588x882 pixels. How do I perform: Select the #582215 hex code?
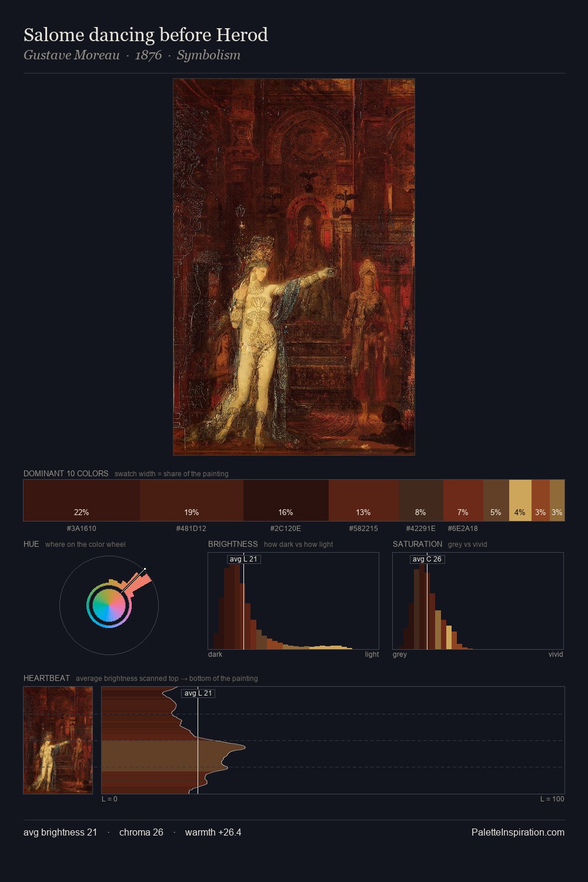point(363,529)
